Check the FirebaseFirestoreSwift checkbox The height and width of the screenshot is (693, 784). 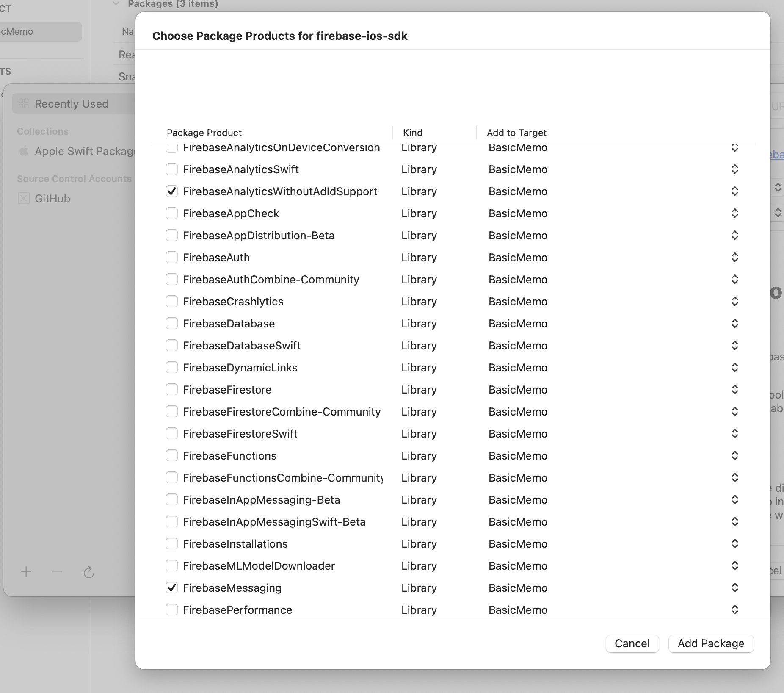click(x=172, y=434)
